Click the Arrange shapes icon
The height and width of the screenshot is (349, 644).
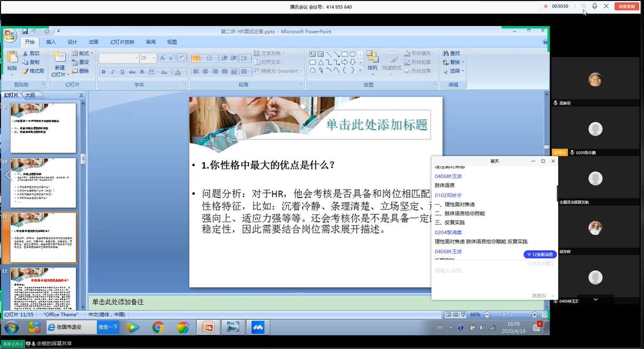pyautogui.click(x=372, y=57)
